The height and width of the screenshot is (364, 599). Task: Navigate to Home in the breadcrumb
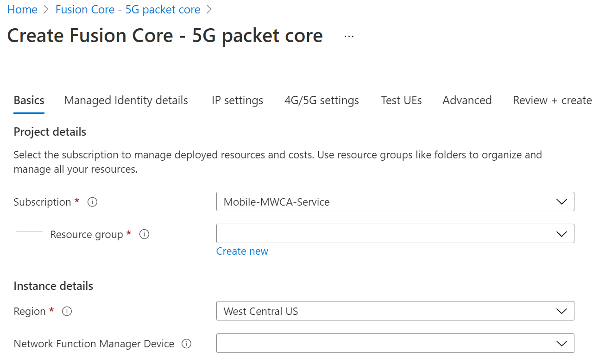[x=22, y=10]
